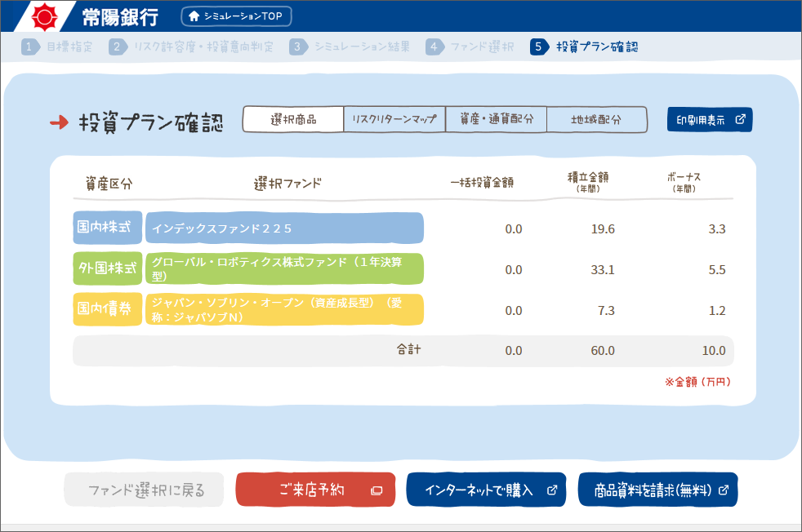This screenshot has height=532, width=802.
Task: Switch to the 資産・通貨配分 tab
Action: click(496, 120)
